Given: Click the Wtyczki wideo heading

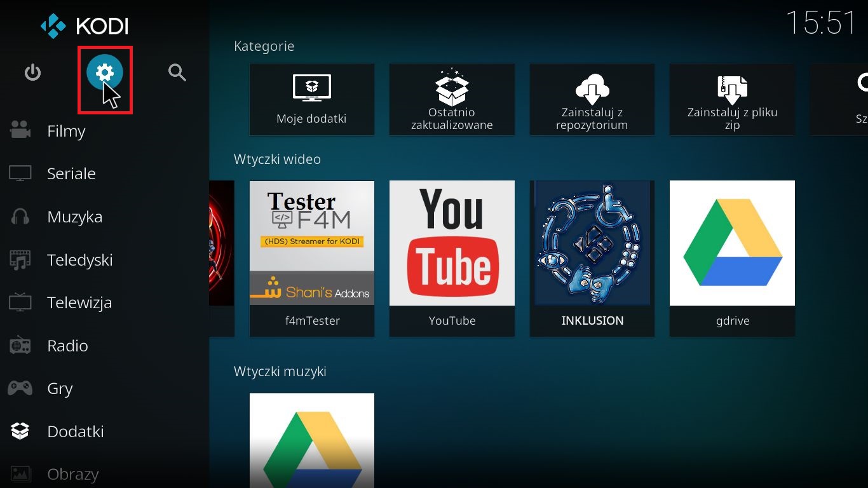Looking at the screenshot, I should click(x=277, y=159).
